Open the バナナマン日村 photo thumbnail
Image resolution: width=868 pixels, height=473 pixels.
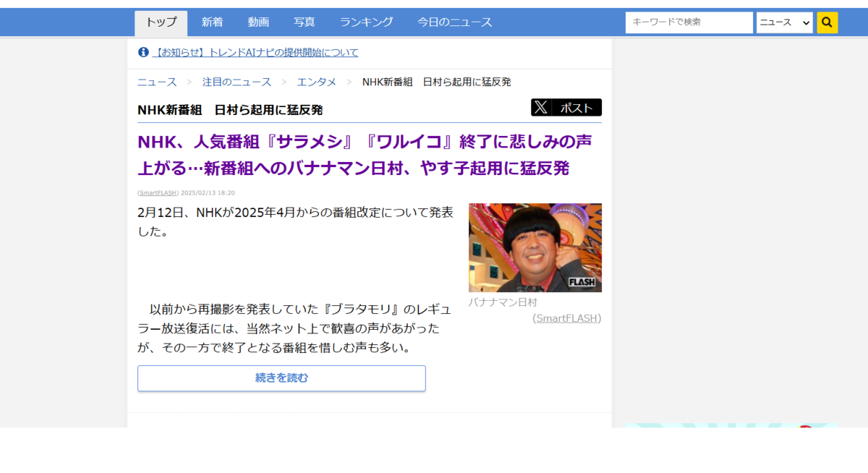[x=535, y=247]
